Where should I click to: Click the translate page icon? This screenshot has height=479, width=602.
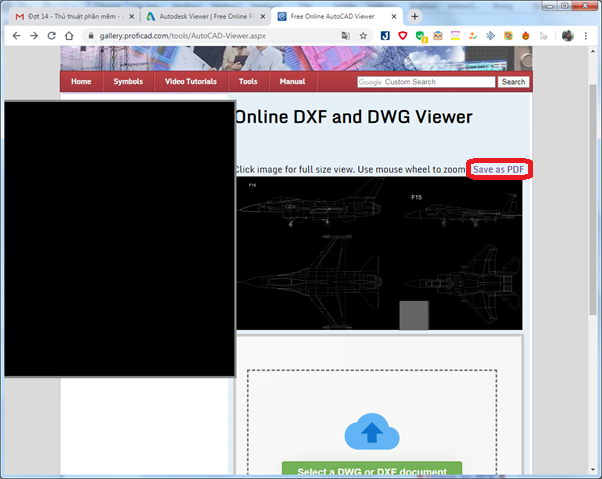[345, 35]
